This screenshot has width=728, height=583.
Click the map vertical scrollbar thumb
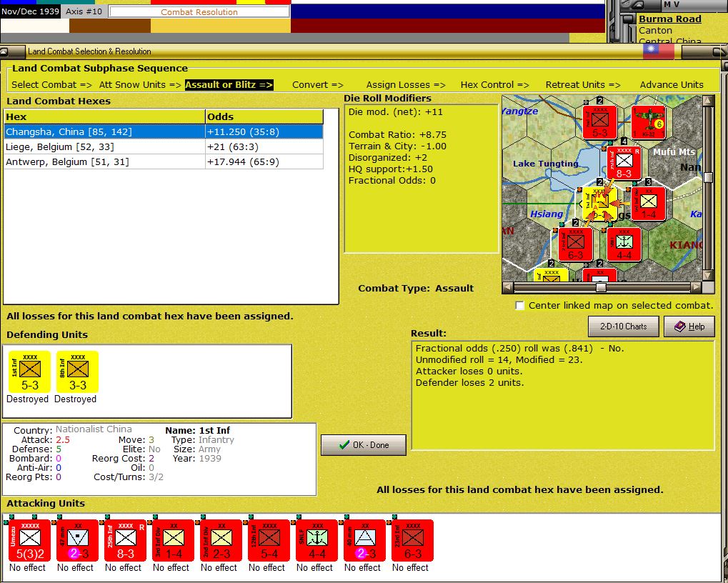coord(709,177)
